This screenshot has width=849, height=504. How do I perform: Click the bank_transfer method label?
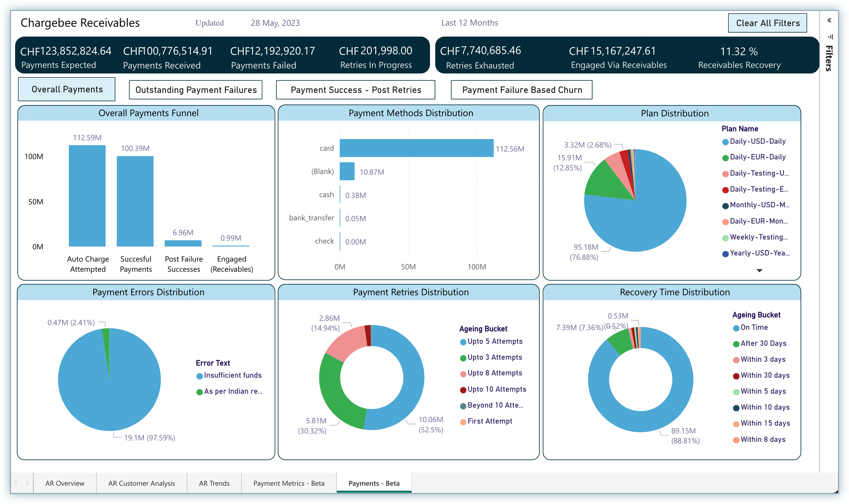(x=311, y=218)
